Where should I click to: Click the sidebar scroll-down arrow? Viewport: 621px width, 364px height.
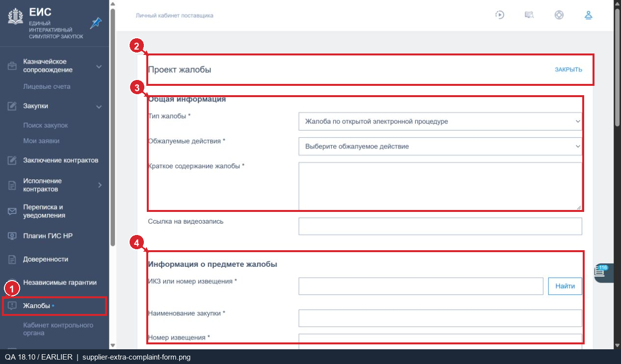(112, 345)
